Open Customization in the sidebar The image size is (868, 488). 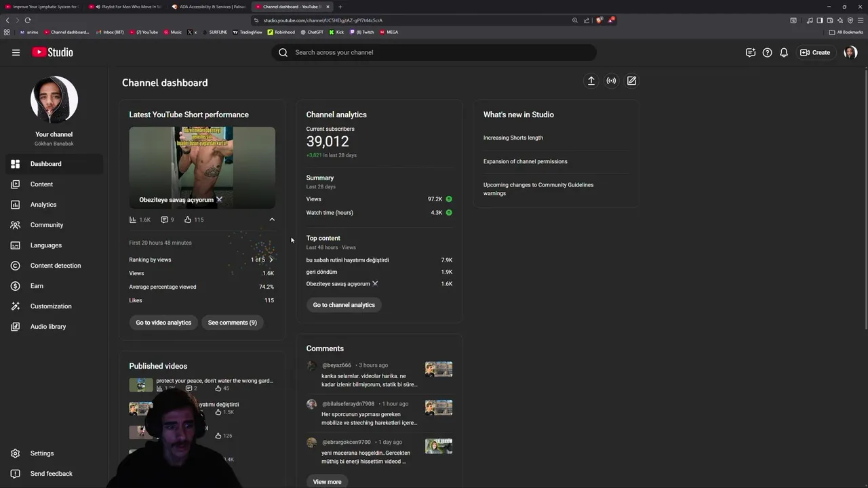pyautogui.click(x=54, y=306)
